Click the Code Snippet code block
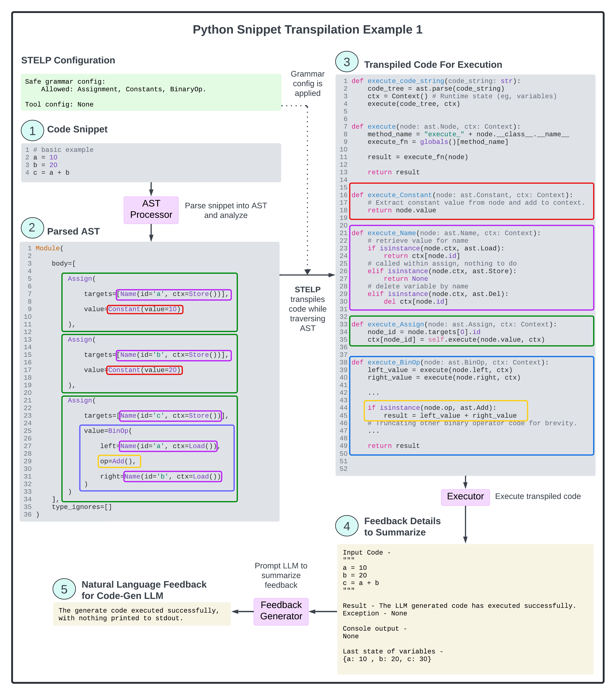The width and height of the screenshot is (616, 695). [x=151, y=163]
